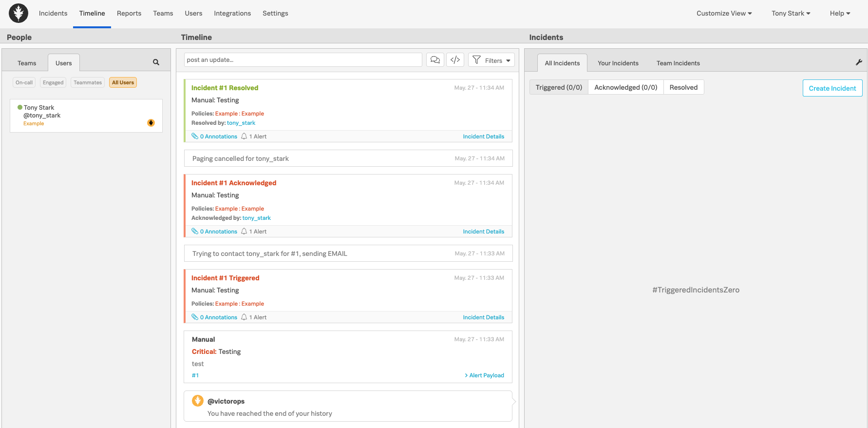Screen dimensions: 868x428
Task: Open Incident Details for the Acknowledged incident
Action: click(x=484, y=232)
